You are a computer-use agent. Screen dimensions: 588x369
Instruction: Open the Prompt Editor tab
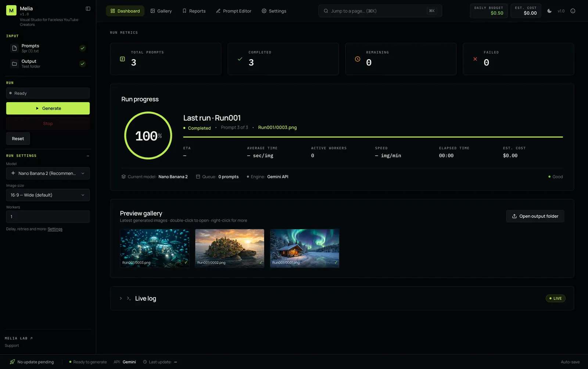[x=234, y=11]
